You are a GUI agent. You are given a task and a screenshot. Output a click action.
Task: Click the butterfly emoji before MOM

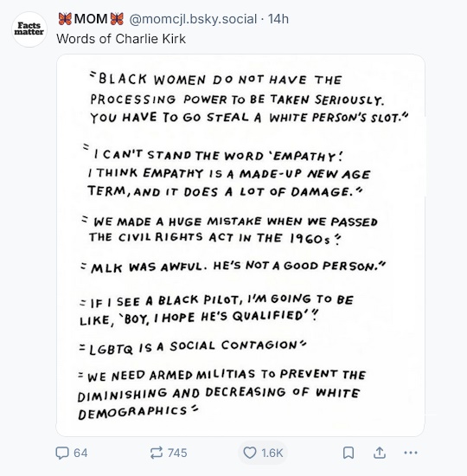click(65, 19)
